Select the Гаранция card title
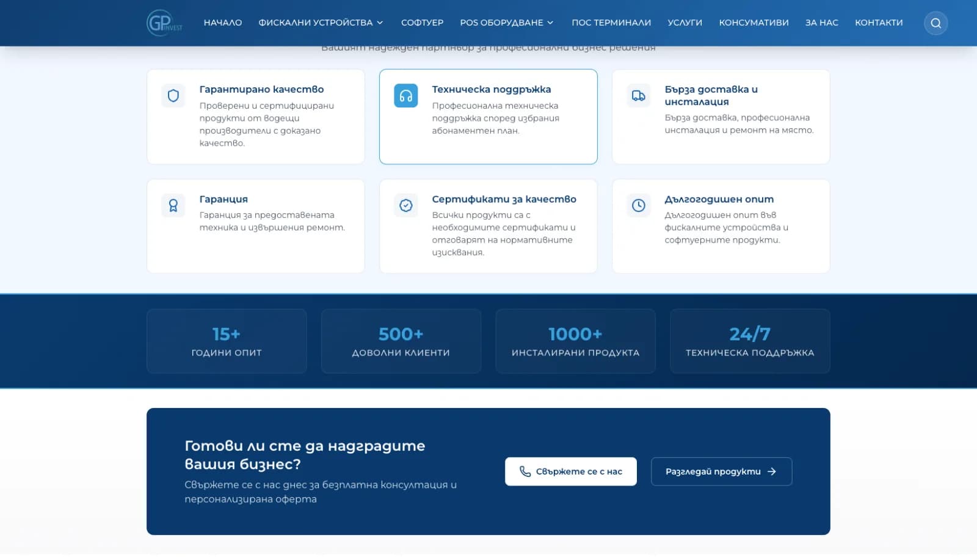Viewport: 977px width, 560px height. (x=223, y=199)
